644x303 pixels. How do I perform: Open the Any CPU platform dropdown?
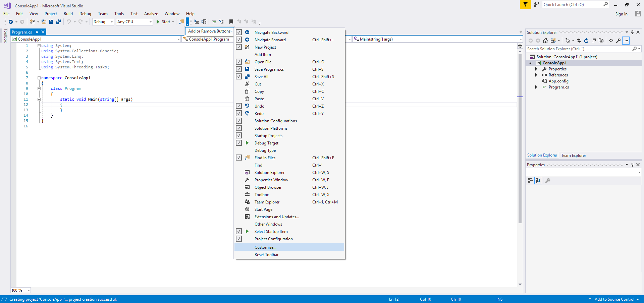pyautogui.click(x=134, y=22)
